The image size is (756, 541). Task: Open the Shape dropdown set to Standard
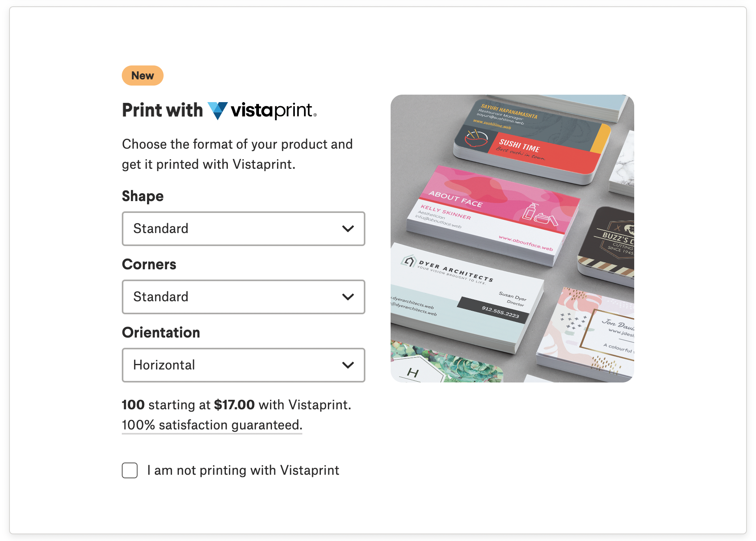click(x=244, y=229)
